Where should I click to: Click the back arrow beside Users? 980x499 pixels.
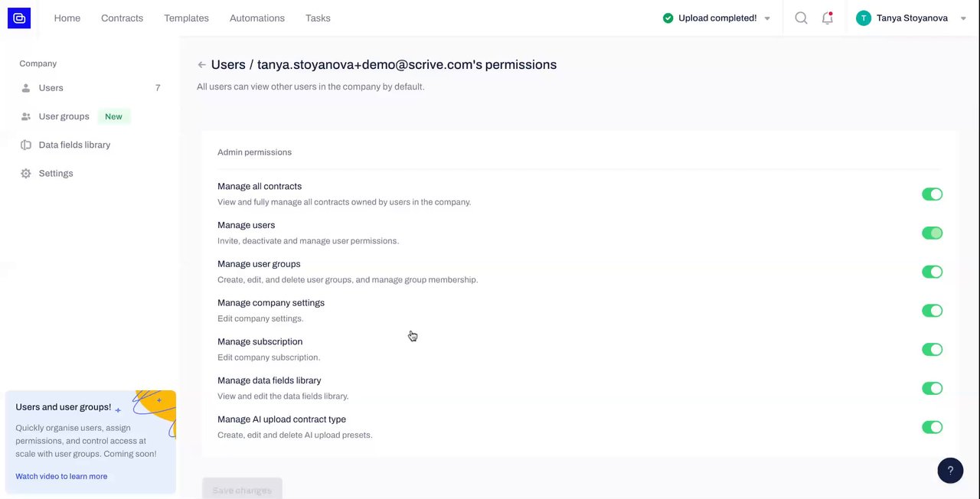(201, 65)
